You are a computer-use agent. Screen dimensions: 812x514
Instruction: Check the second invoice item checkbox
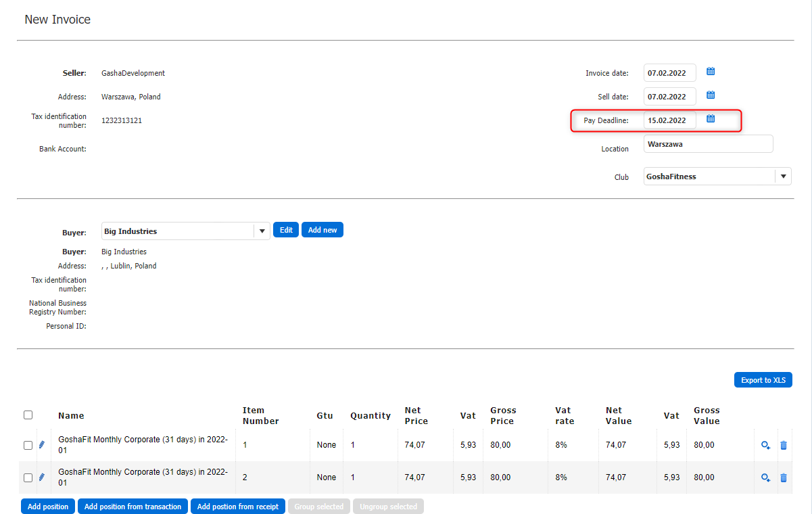[x=28, y=478]
